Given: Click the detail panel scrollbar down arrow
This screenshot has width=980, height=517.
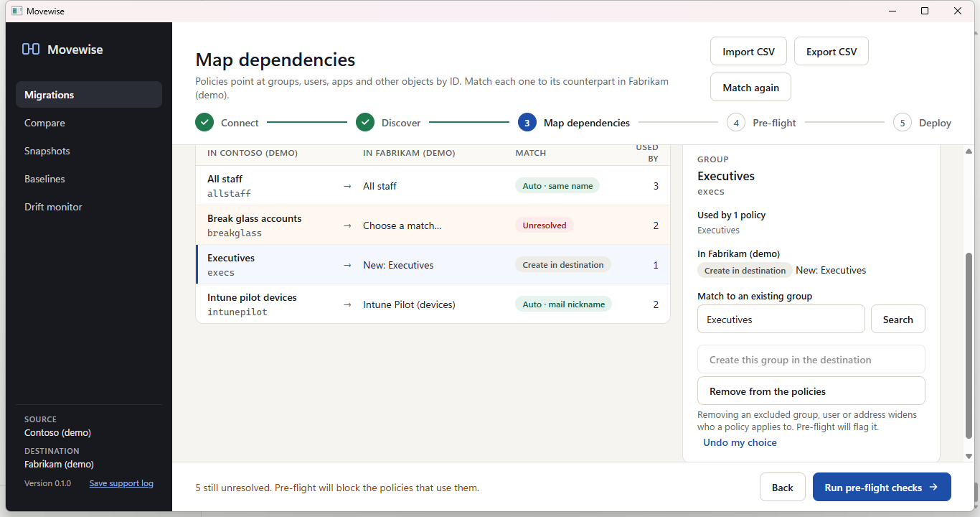Looking at the screenshot, I should 969,456.
